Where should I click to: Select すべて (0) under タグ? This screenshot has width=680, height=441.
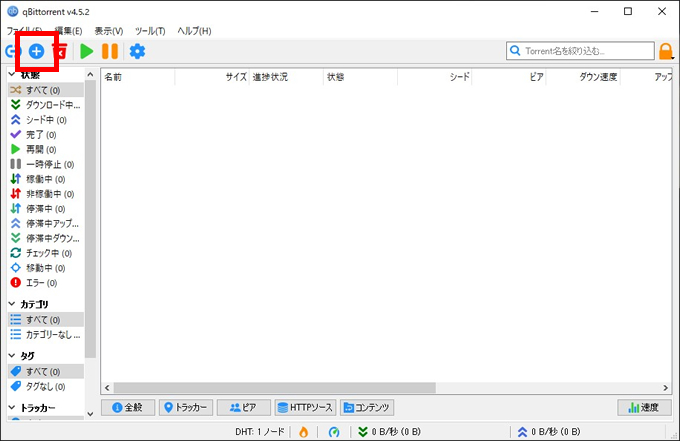(46, 371)
